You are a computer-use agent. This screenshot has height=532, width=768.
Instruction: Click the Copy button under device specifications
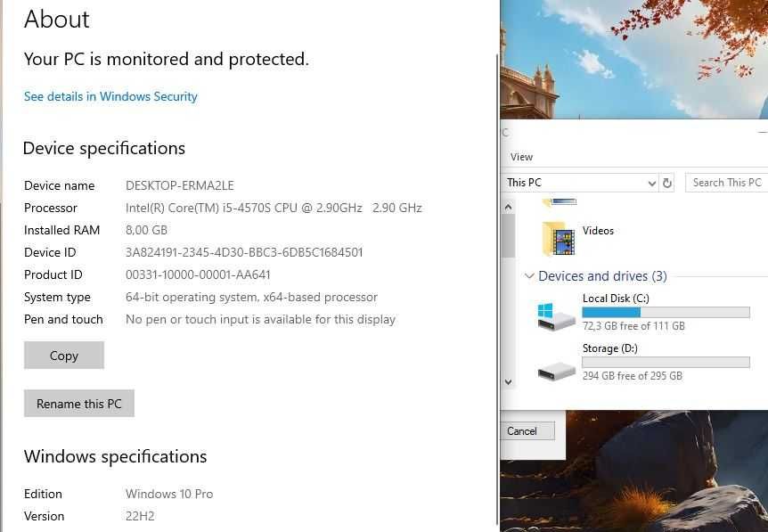click(63, 356)
